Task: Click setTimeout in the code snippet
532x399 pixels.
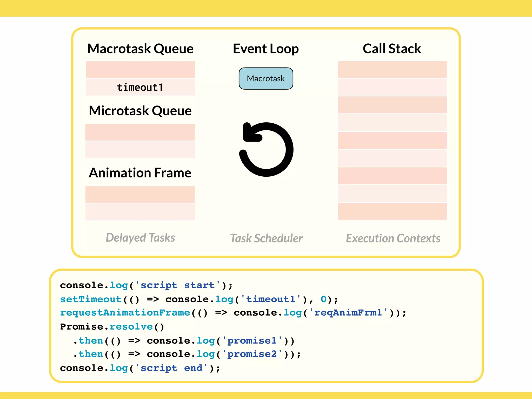Action: [91, 299]
